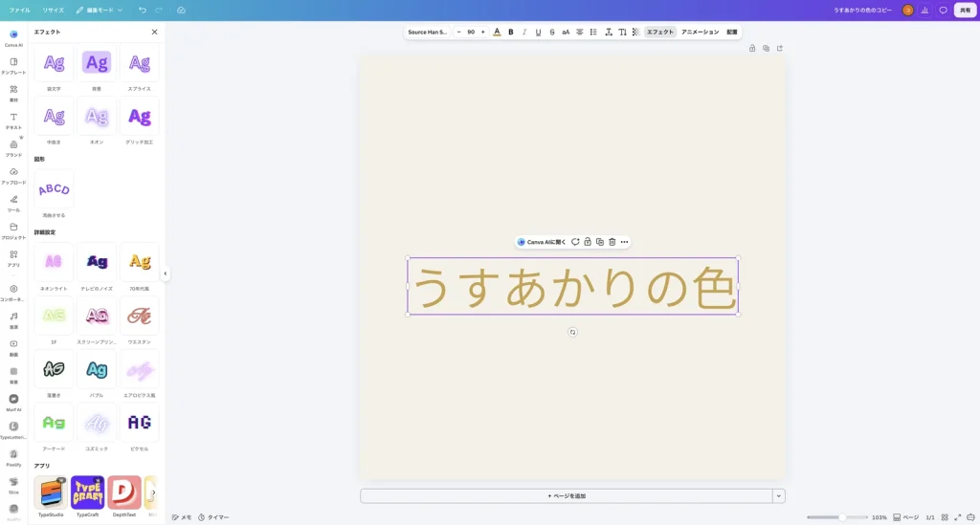Increase font size with plus button

(482, 32)
